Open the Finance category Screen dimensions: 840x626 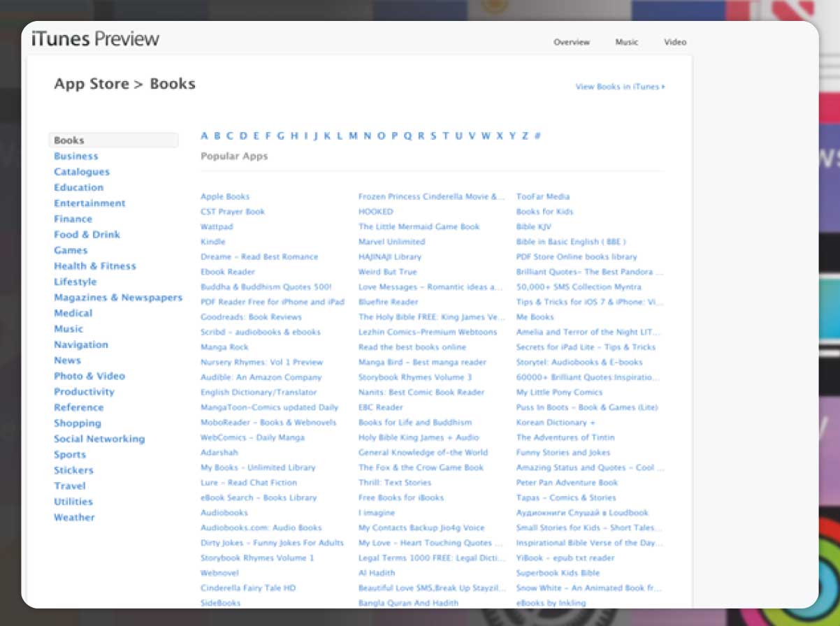pyautogui.click(x=73, y=219)
